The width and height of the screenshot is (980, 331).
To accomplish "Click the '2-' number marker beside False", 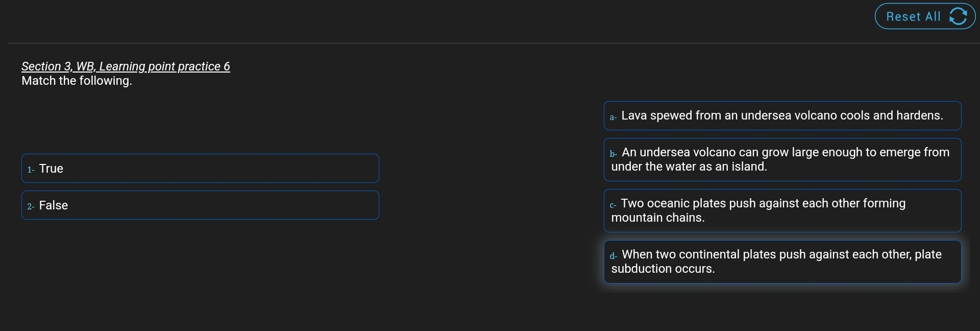I will [31, 206].
